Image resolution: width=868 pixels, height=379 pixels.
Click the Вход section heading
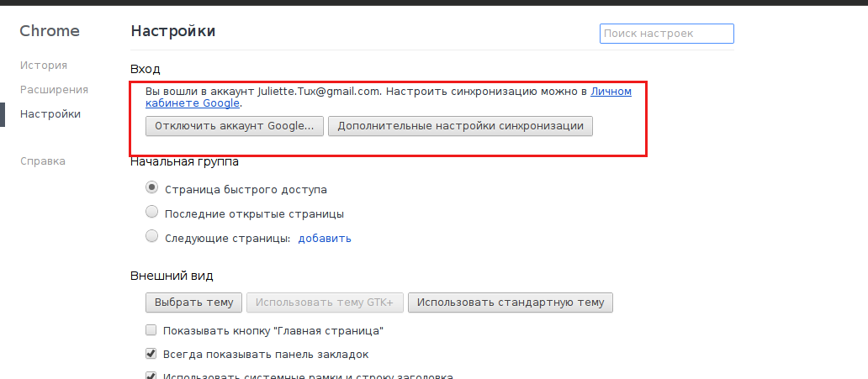click(145, 69)
